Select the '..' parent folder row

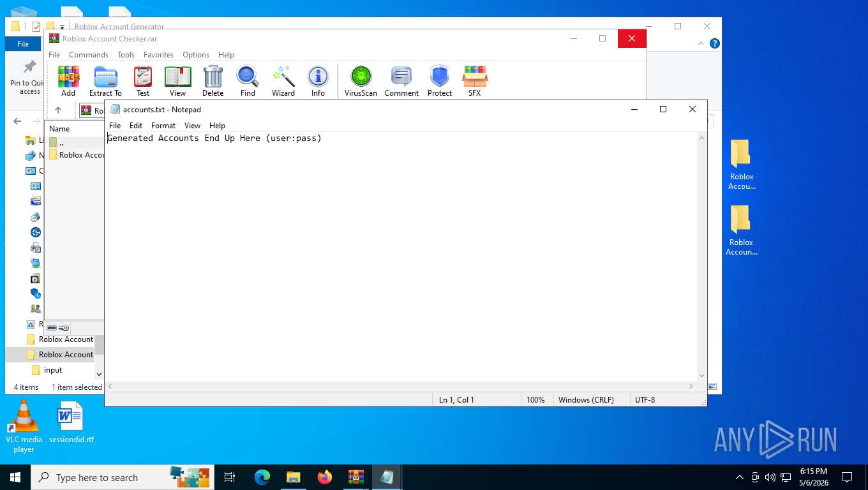[x=75, y=143]
